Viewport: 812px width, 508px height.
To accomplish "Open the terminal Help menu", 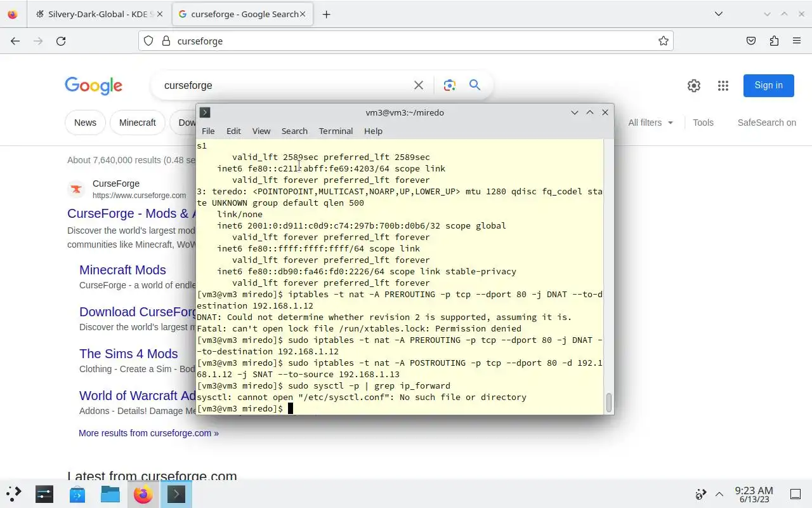I will coord(373,131).
